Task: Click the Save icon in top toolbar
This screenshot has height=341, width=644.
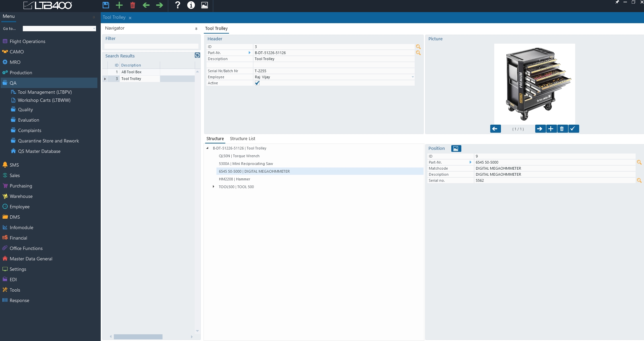Action: pyautogui.click(x=106, y=5)
